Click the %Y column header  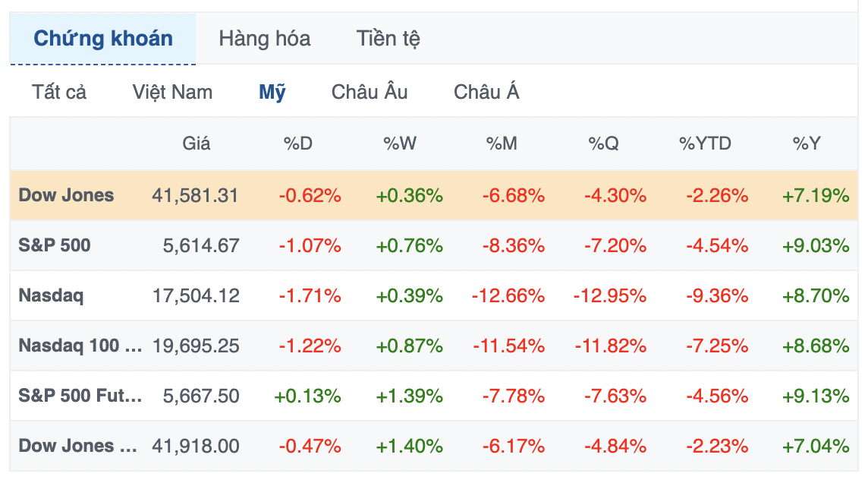pyautogui.click(x=807, y=144)
